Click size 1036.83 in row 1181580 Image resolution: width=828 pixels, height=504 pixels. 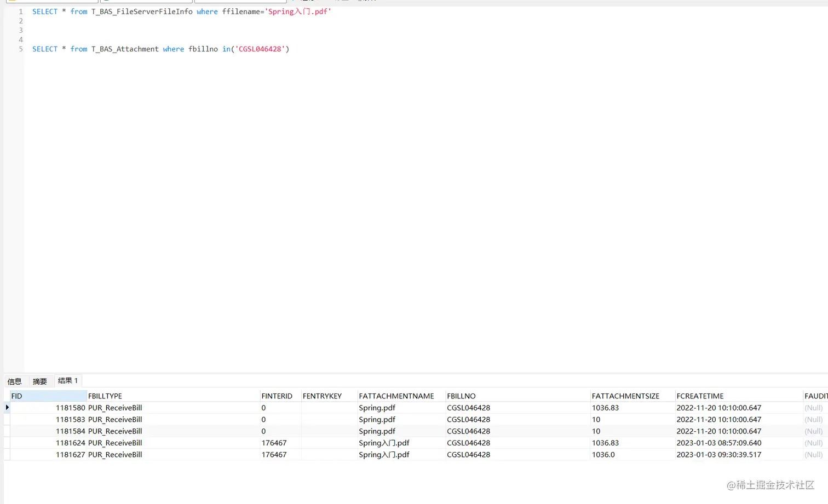pos(605,408)
